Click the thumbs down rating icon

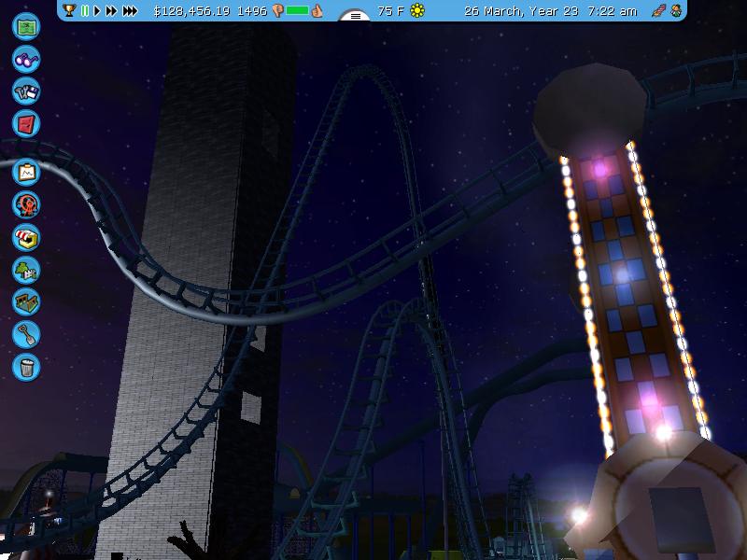coord(278,11)
